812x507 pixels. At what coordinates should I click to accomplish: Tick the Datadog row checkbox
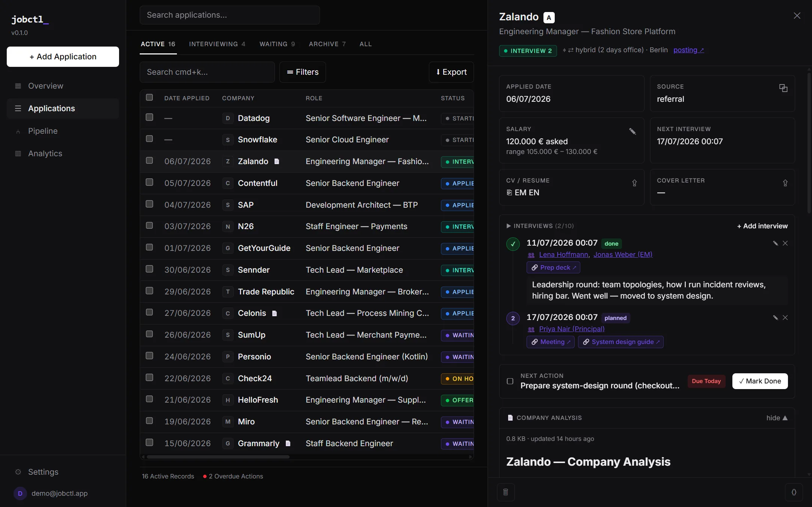pos(149,117)
